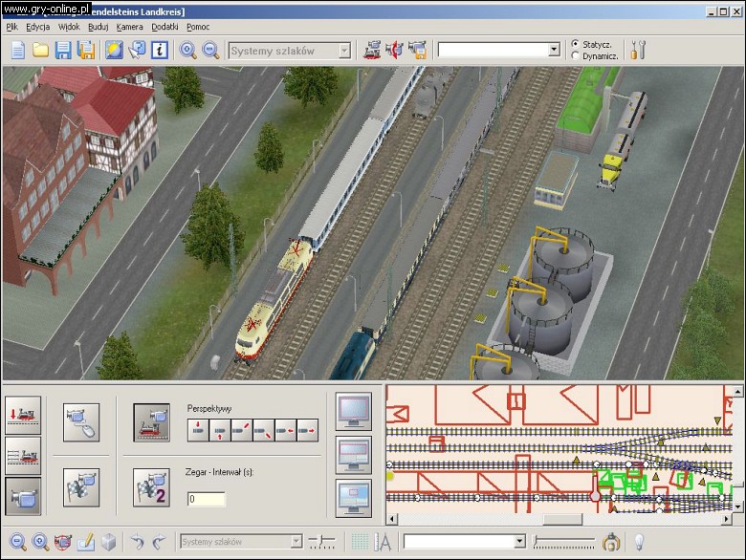This screenshot has width=746, height=560.
Task: Click the Zegar interval input field
Action: click(x=206, y=499)
